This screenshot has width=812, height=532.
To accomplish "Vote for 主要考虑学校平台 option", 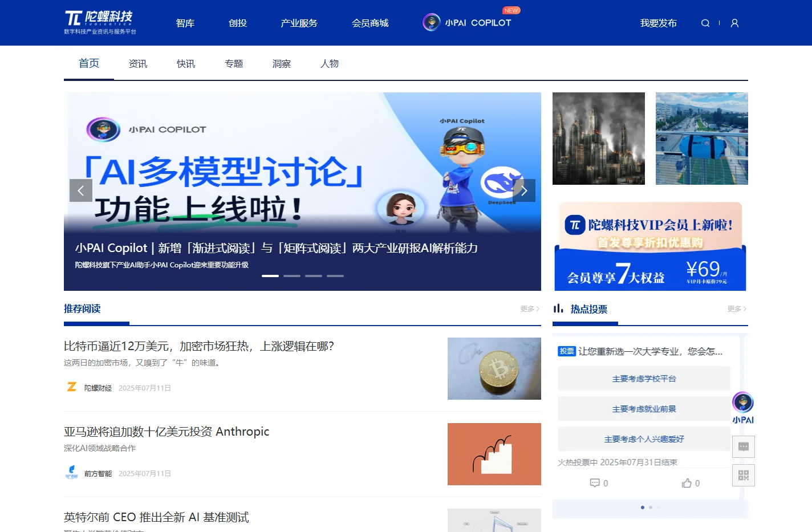I will click(x=644, y=379).
